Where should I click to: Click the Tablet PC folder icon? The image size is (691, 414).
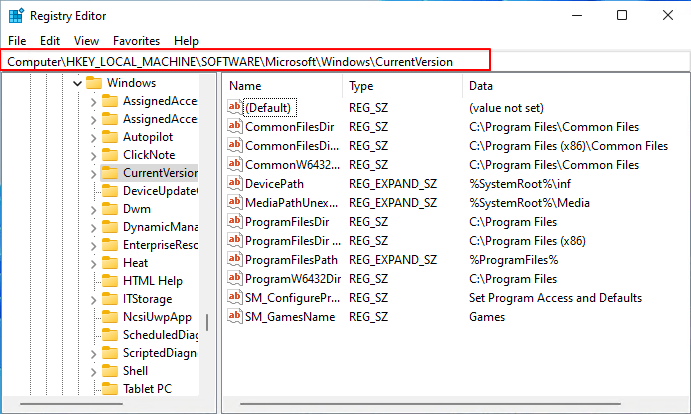click(110, 389)
